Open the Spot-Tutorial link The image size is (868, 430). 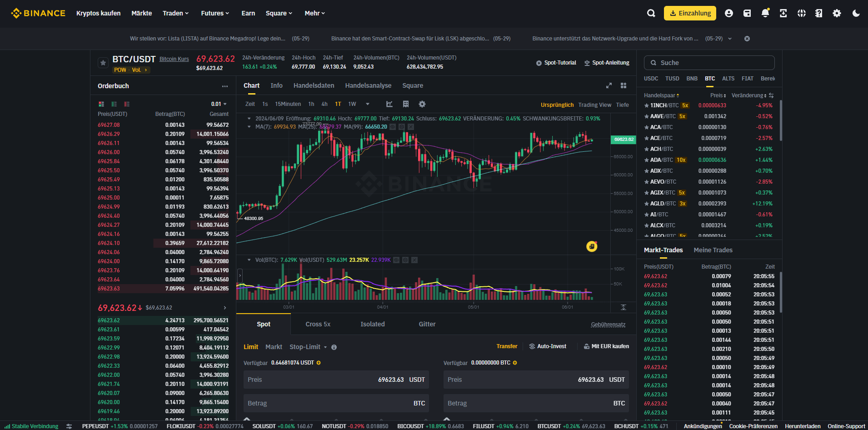(556, 63)
